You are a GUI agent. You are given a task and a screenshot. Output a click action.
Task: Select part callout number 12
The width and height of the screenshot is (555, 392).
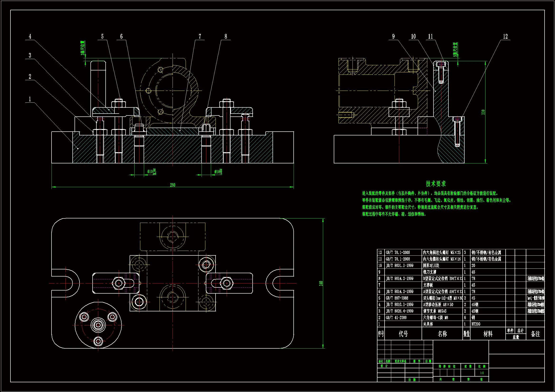click(505, 37)
